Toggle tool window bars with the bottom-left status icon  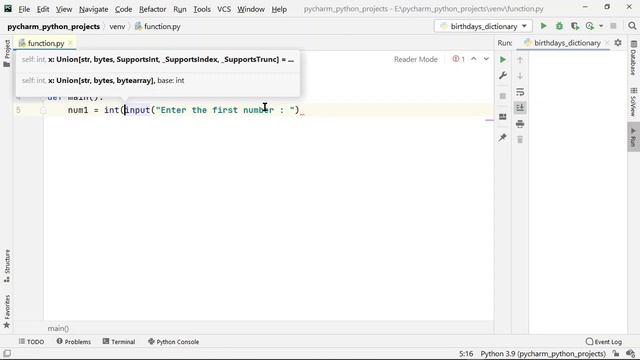7,353
